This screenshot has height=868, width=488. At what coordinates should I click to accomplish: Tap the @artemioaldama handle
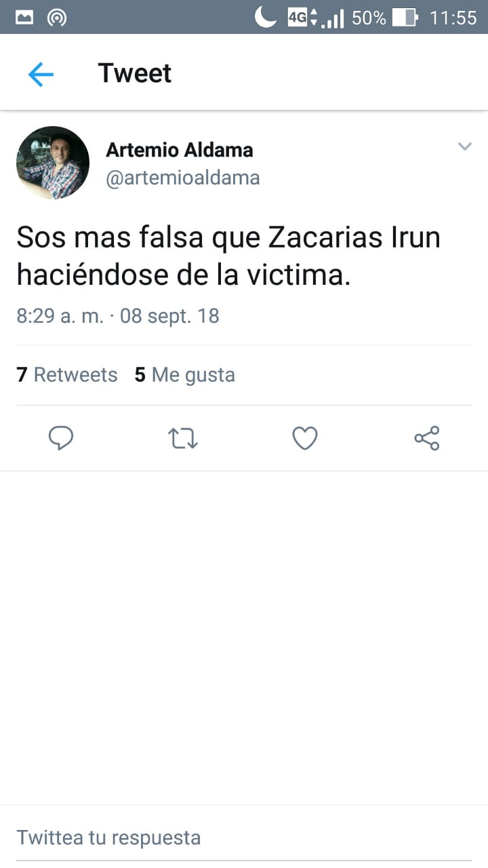[183, 178]
